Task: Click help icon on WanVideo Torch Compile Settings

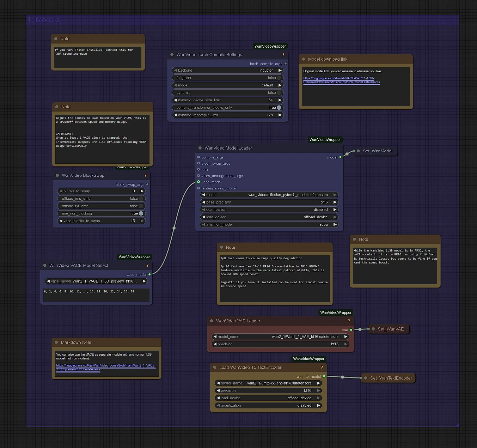Action: pyautogui.click(x=283, y=55)
